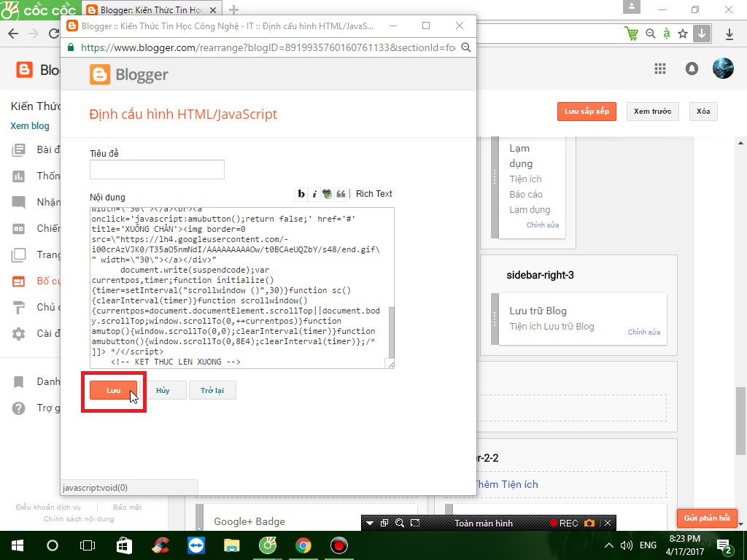The height and width of the screenshot is (560, 747).
Task: Open the Cortana circle on taskbar
Action: click(53, 545)
